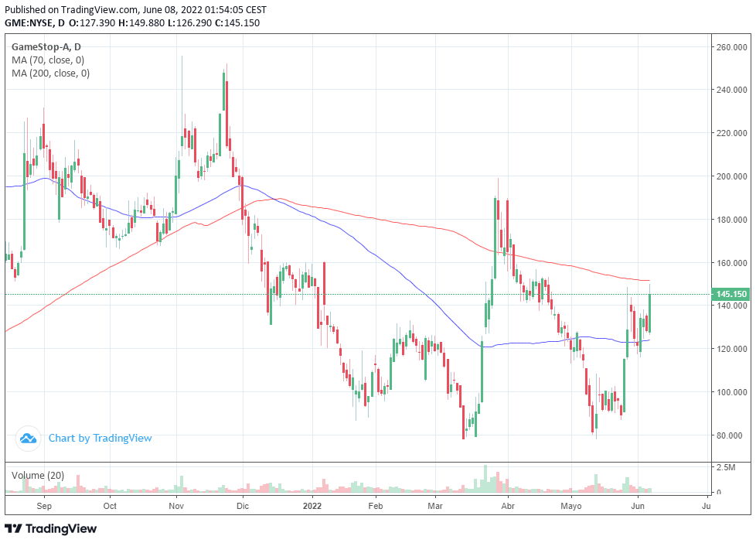
Task: Click the 160.000 price axis label
Action: coord(731,263)
